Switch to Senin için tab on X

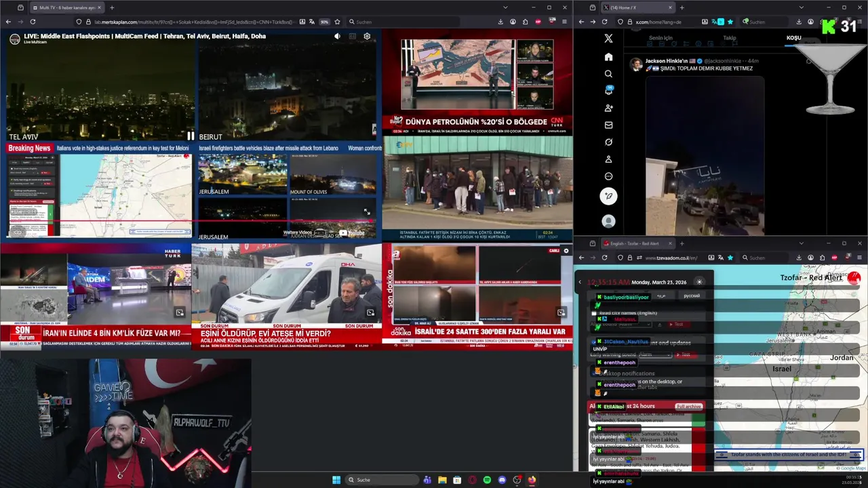point(660,38)
